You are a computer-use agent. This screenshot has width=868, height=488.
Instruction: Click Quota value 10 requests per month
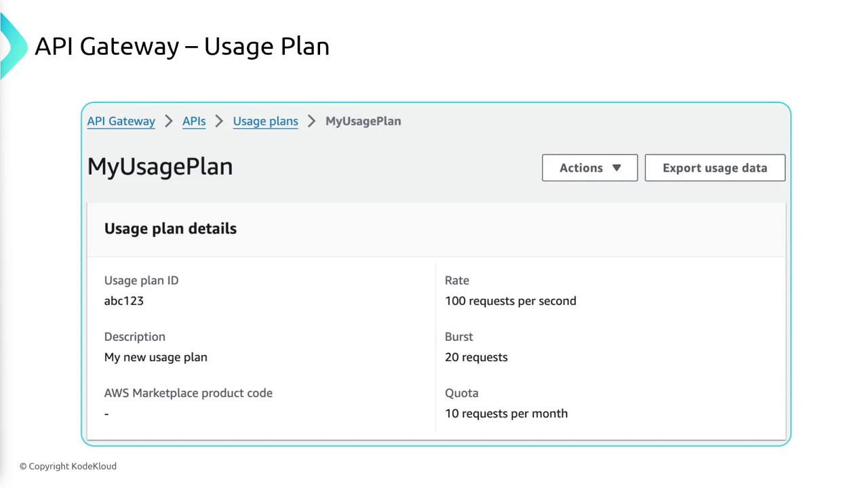(506, 413)
